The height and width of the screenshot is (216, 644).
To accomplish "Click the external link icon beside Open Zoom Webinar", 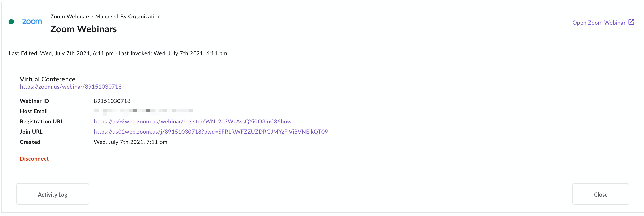I will tap(631, 22).
